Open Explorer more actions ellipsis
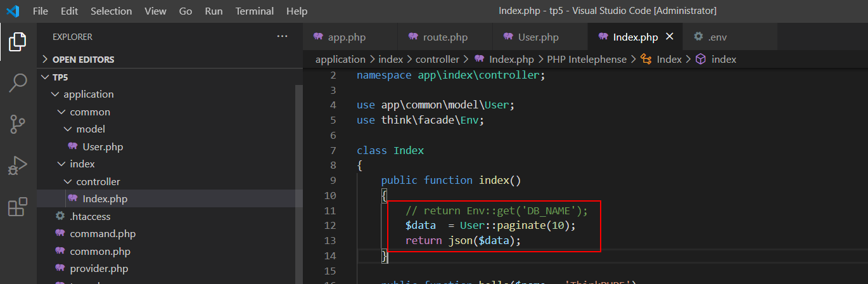 [x=283, y=37]
